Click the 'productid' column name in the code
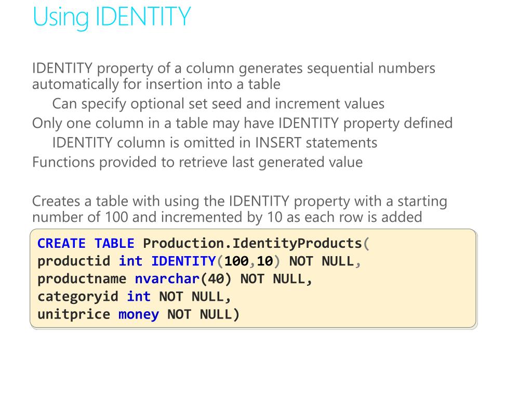 (x=74, y=262)
